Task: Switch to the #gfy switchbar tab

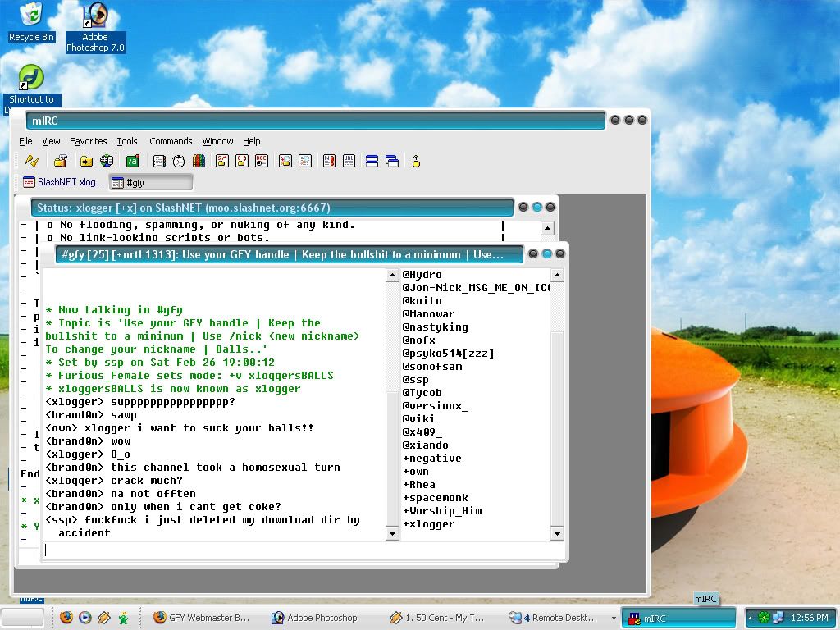Action: point(151,183)
